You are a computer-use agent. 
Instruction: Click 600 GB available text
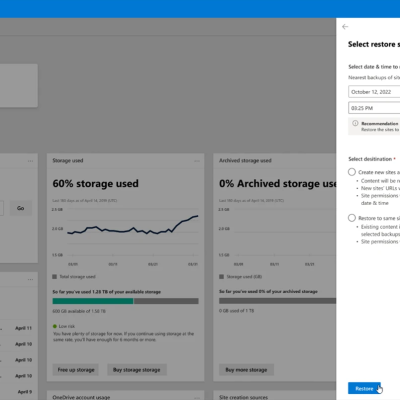(79, 311)
